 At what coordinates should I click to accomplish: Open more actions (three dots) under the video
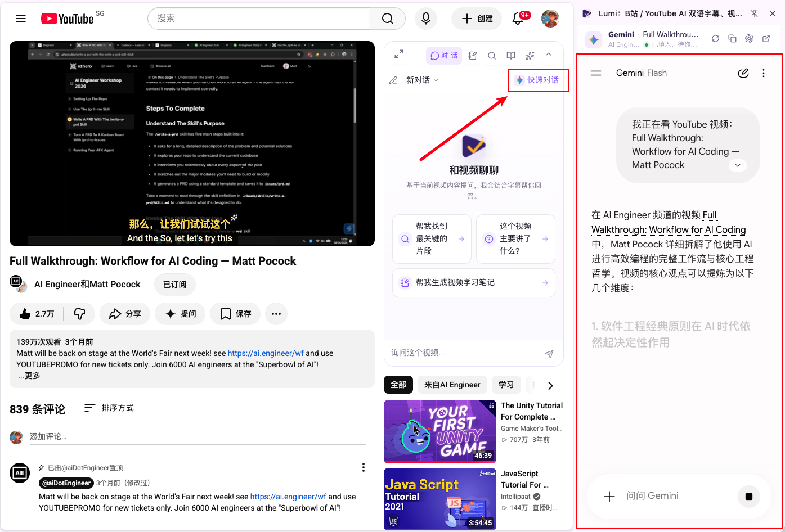click(x=276, y=314)
